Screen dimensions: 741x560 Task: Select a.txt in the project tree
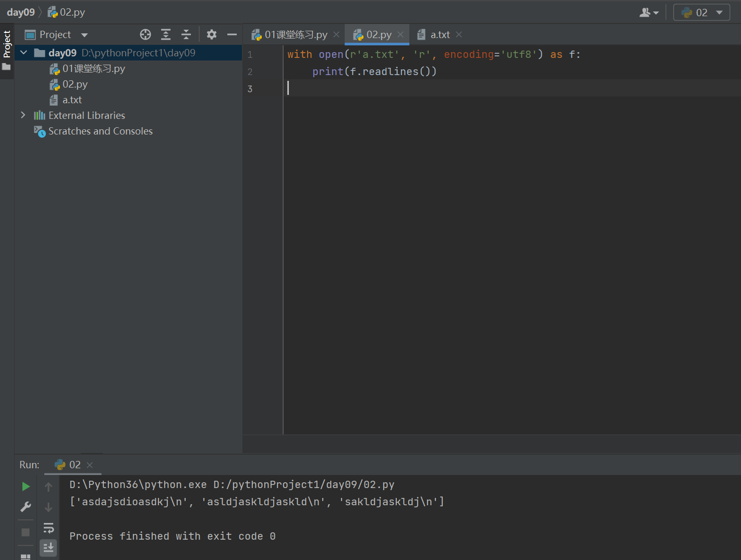coord(72,100)
